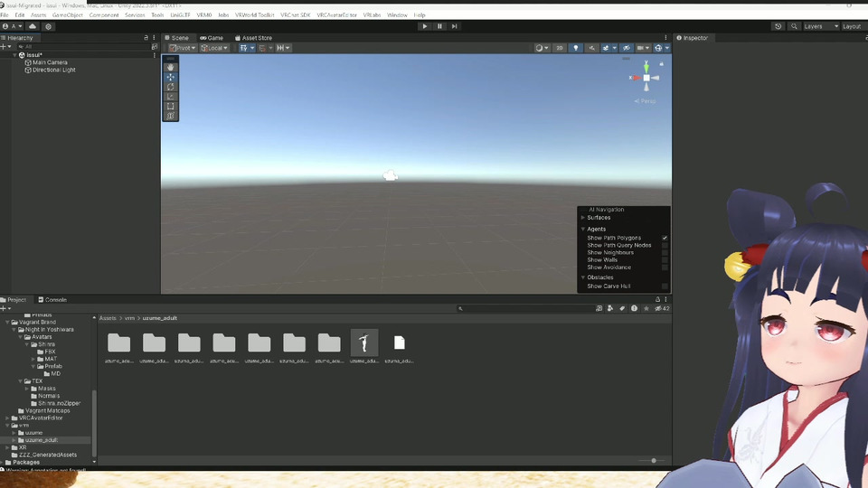This screenshot has height=488, width=868.
Task: Enable Show Carve Hull checkbox
Action: (665, 286)
